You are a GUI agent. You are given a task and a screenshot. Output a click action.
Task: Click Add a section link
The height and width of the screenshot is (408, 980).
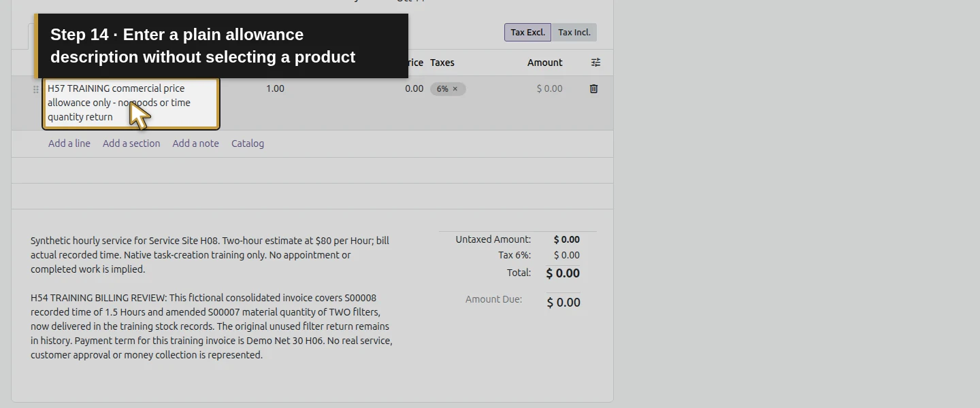(x=131, y=143)
